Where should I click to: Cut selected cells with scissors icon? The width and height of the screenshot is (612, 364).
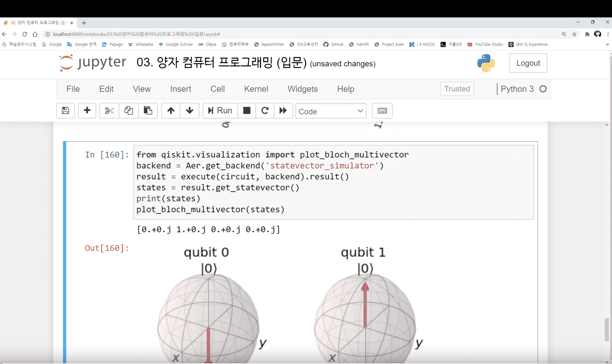pos(109,111)
